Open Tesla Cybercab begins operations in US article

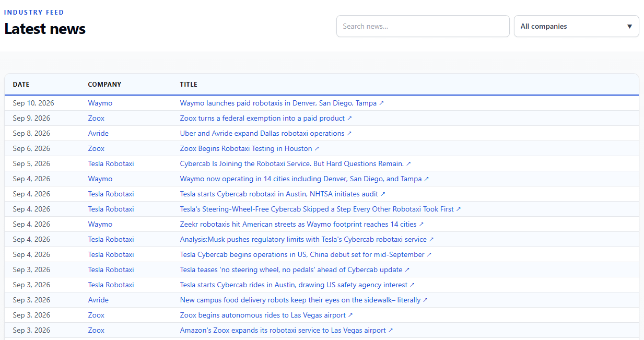302,255
